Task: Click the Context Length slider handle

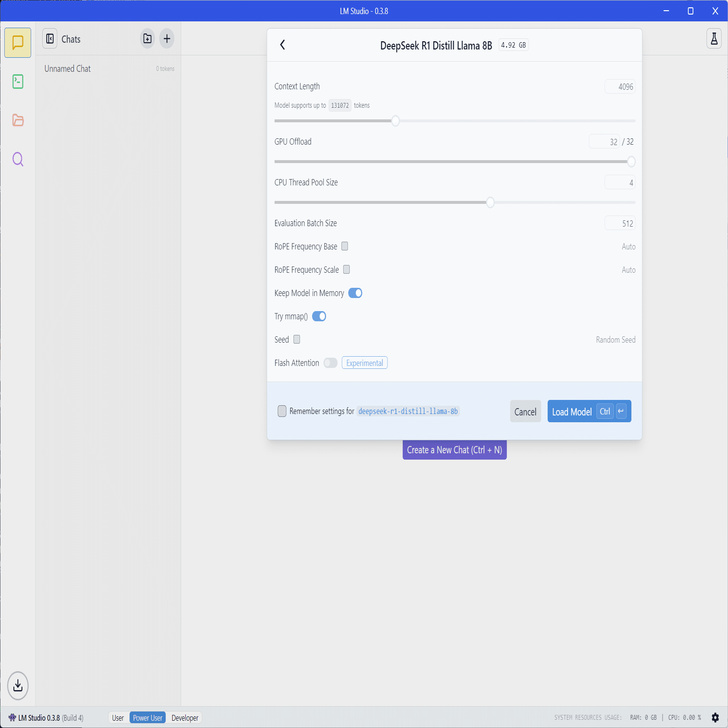Action: click(x=396, y=121)
